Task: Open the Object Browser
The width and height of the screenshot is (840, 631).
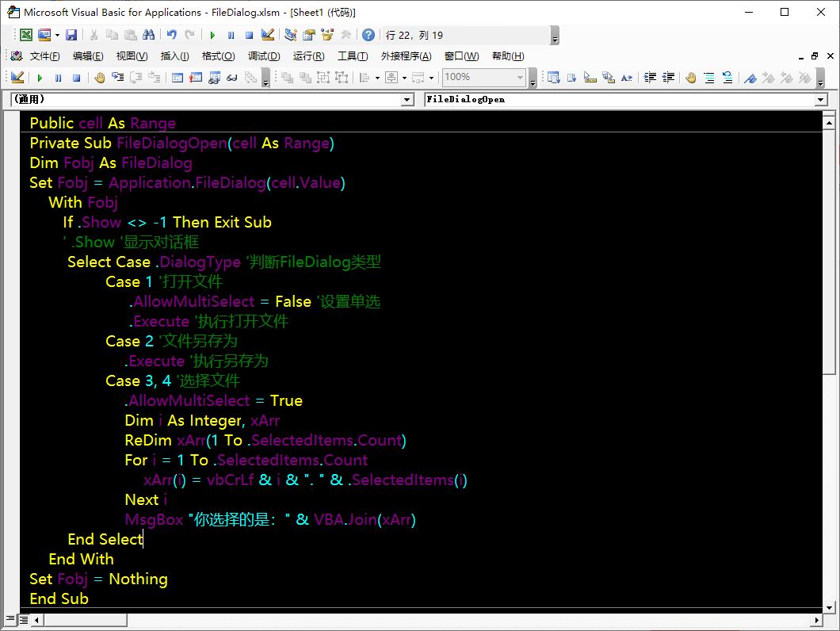Action: click(x=327, y=36)
